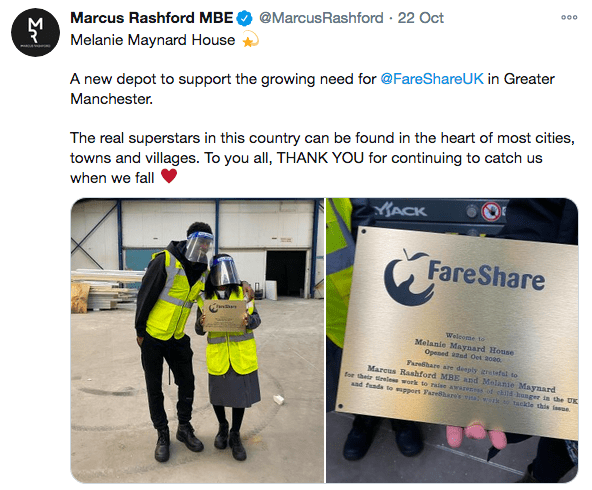The width and height of the screenshot is (592, 490).
Task: Click the Marcus Rashford MBE display name
Action: (x=152, y=18)
